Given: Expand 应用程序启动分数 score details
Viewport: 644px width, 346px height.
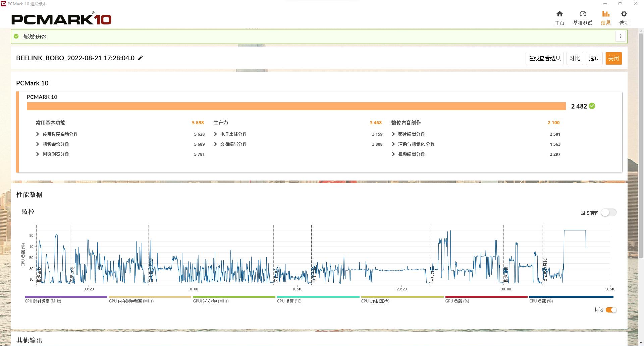Looking at the screenshot, I should pos(38,134).
